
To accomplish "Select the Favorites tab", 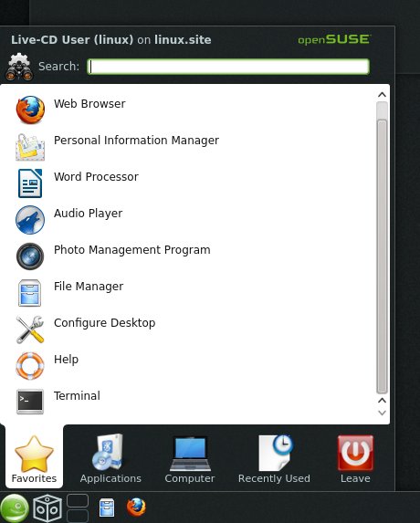I will (34, 458).
